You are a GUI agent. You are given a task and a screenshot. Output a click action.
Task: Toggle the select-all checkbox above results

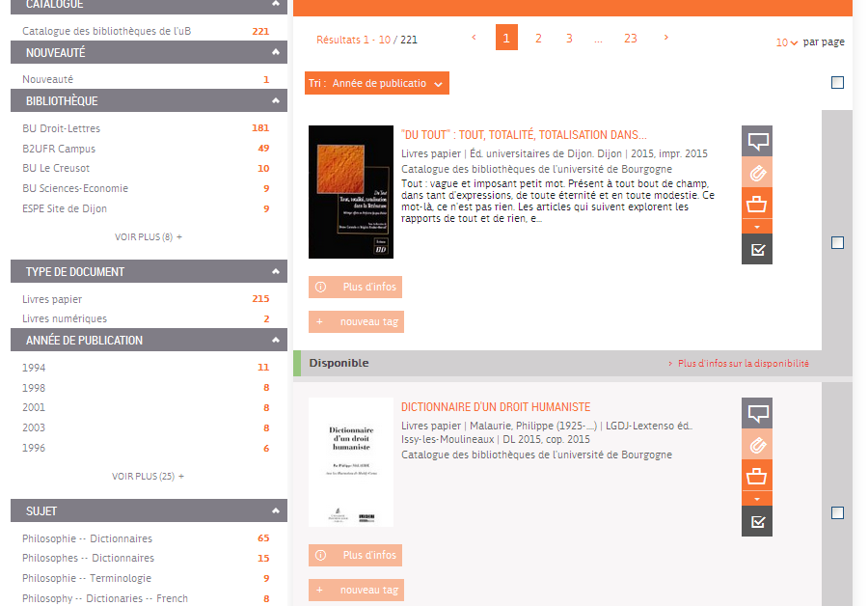(x=837, y=83)
